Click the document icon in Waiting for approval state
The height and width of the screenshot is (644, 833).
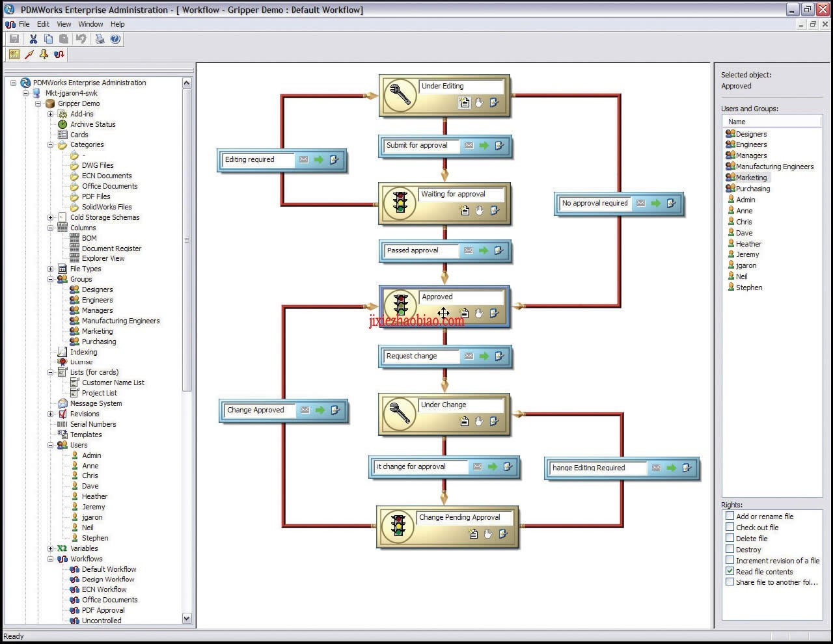tap(464, 210)
